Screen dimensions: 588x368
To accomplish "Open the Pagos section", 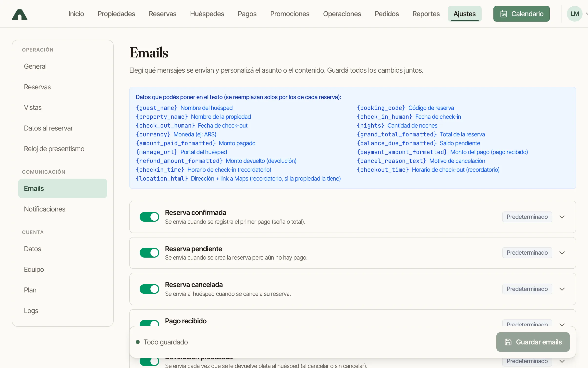I will 247,14.
